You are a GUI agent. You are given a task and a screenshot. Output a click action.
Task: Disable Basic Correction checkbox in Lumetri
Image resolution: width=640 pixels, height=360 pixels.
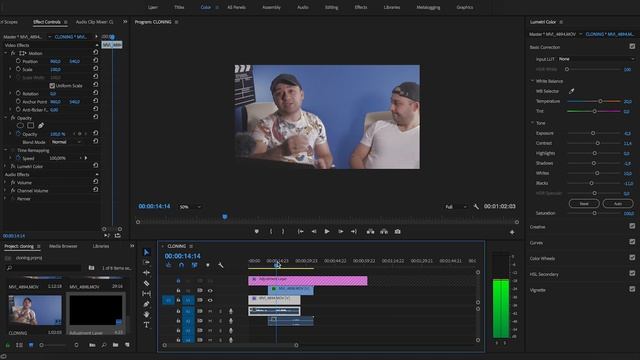(632, 47)
